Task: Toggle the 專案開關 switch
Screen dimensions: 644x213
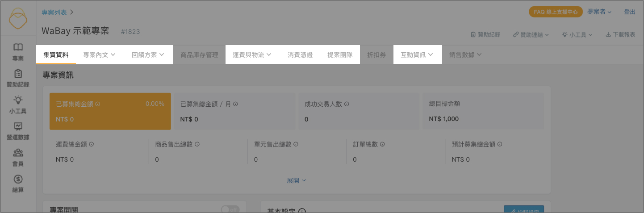Action: pyautogui.click(x=230, y=209)
